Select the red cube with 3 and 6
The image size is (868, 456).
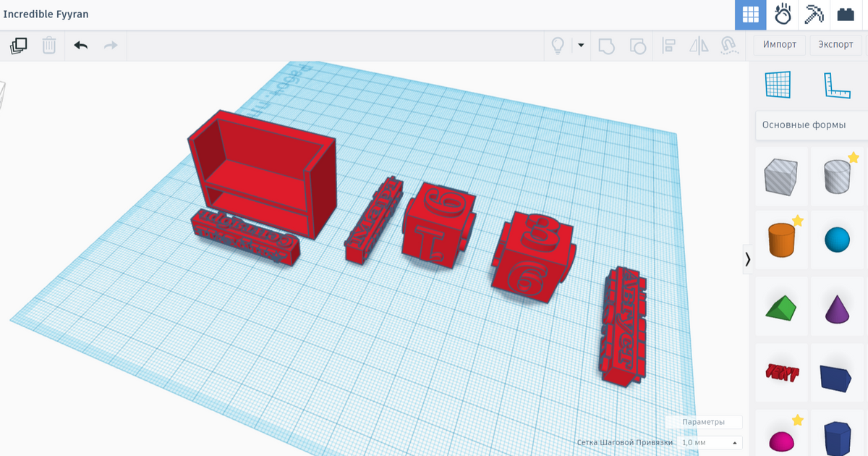coord(534,258)
